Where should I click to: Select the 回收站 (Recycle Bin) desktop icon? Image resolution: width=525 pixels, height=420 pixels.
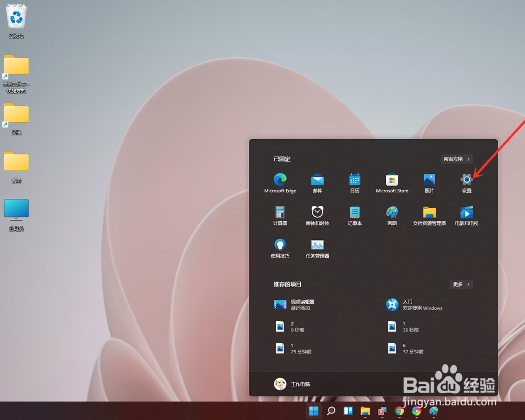tap(16, 22)
